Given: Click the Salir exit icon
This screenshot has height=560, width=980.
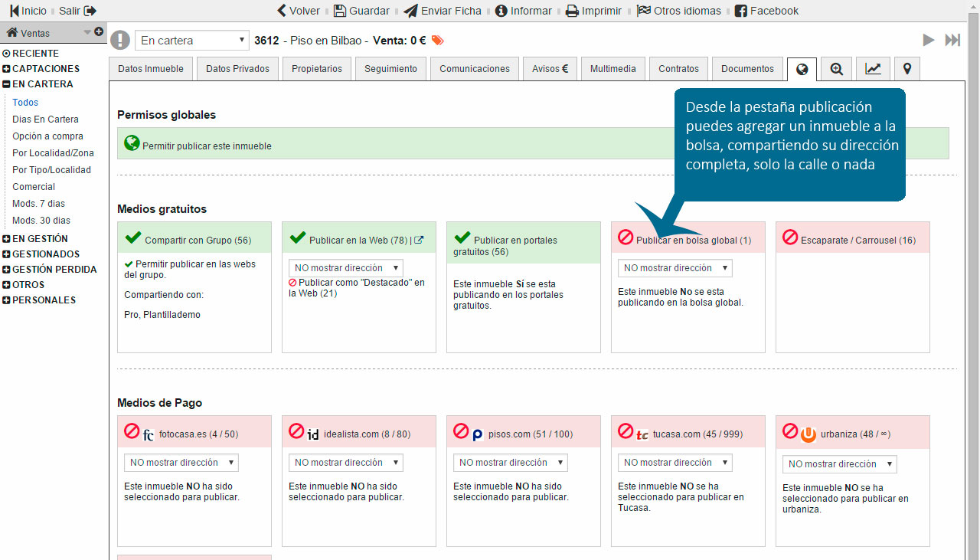Looking at the screenshot, I should pos(90,11).
